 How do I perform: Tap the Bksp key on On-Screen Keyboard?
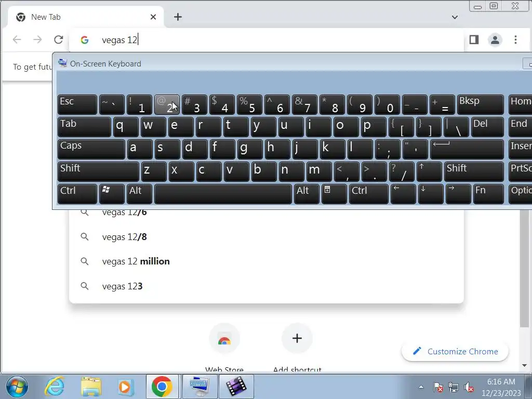[480, 104]
